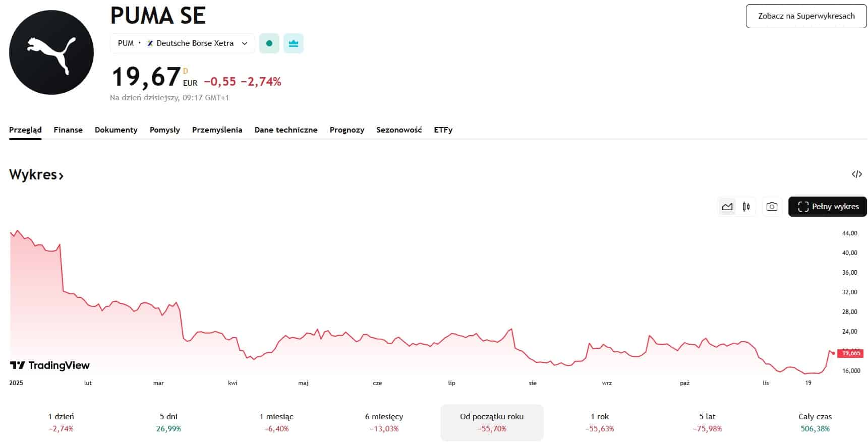Click Zobacz na Superwykresach button
The image size is (868, 444).
pos(806,16)
